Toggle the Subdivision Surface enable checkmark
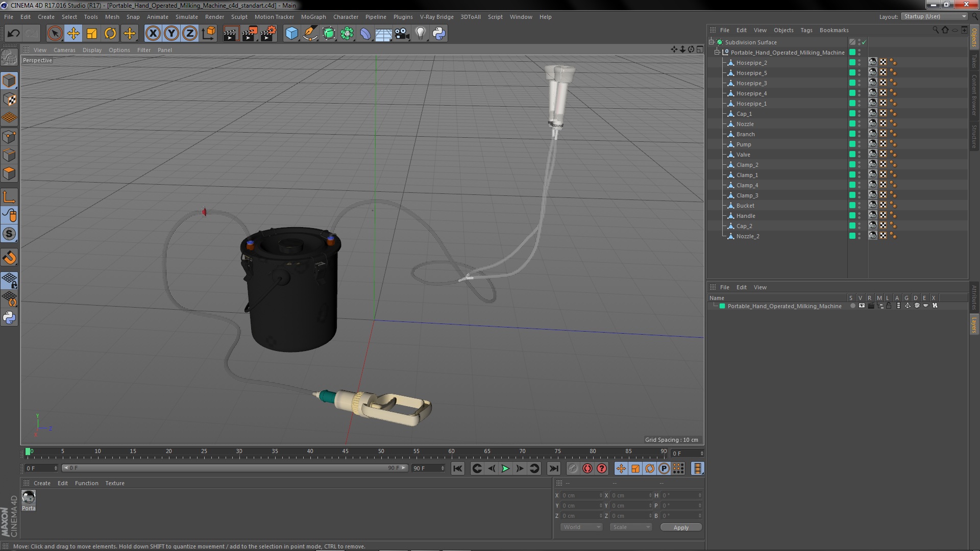This screenshot has height=551, width=980. [x=864, y=42]
